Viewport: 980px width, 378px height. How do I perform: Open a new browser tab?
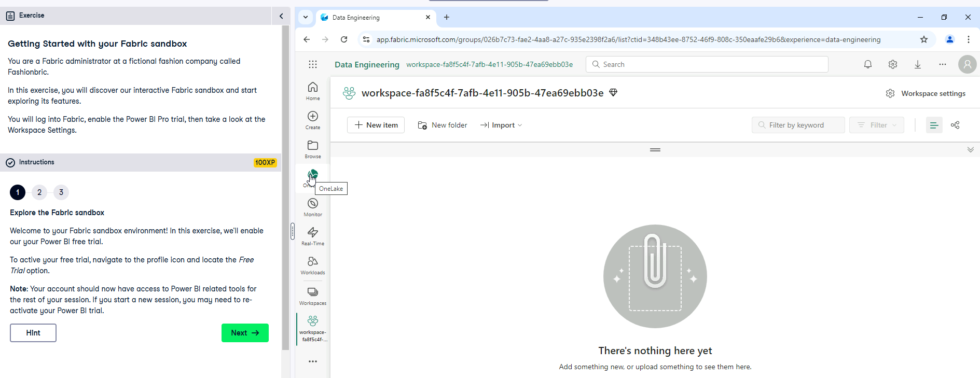pyautogui.click(x=447, y=17)
